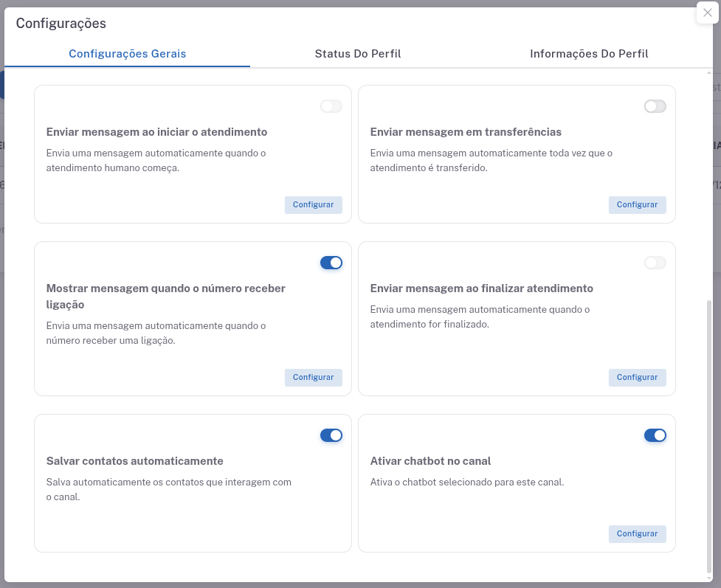Disable the 'Ativar chatbot no canal' switch
Screen dimensions: 721x588
655,435
